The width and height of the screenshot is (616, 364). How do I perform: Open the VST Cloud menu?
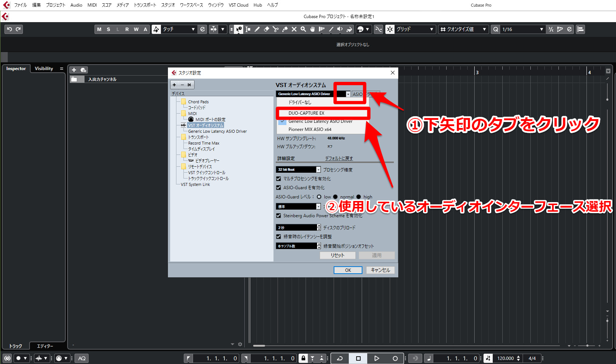[x=238, y=5]
